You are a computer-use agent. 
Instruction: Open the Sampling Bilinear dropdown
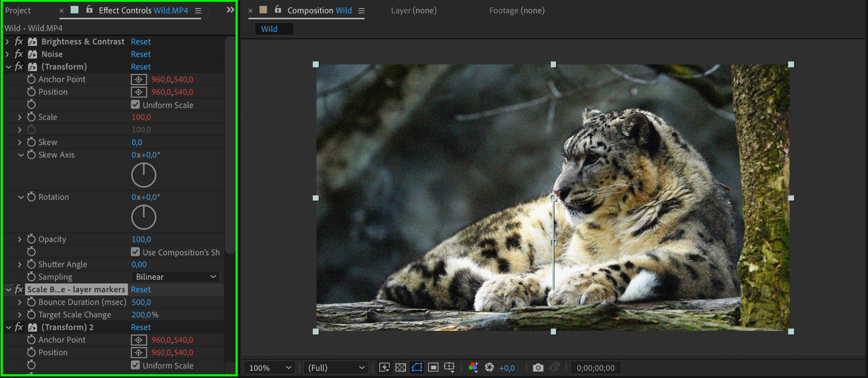pos(175,277)
